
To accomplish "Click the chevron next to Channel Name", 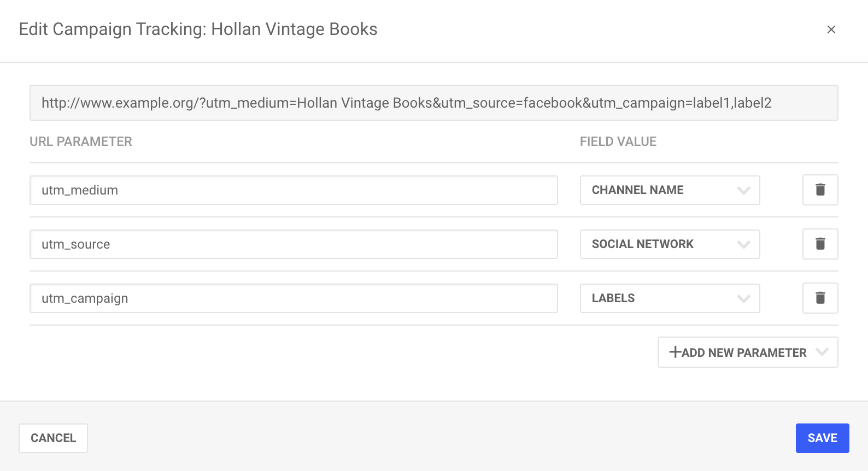I will pos(743,191).
